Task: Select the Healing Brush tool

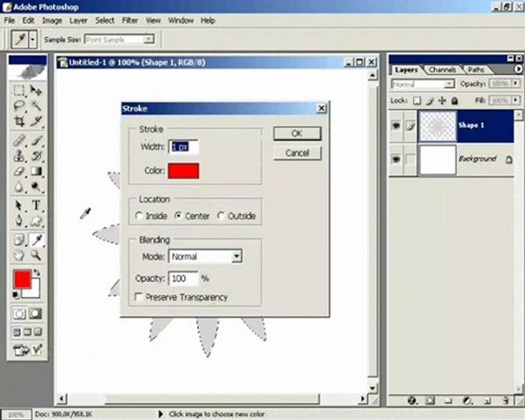Action: coord(19,141)
